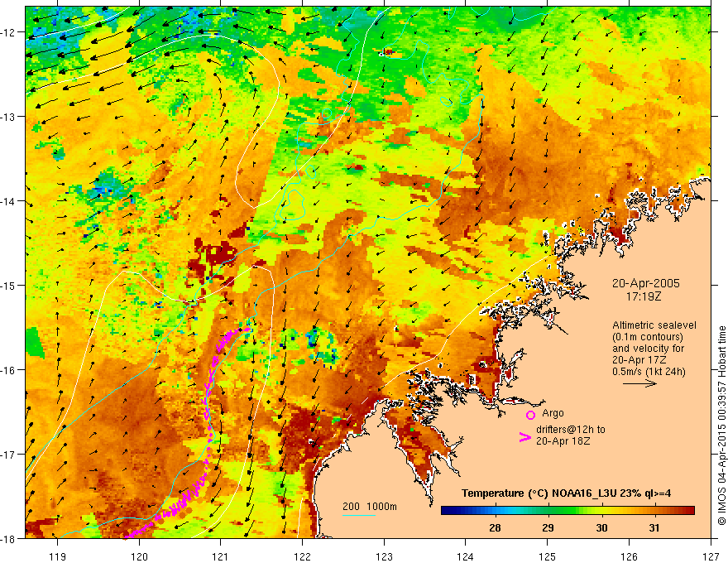728x563 pixels.
Task: Click the '200 1000m' depth contour label
Action: (x=370, y=507)
